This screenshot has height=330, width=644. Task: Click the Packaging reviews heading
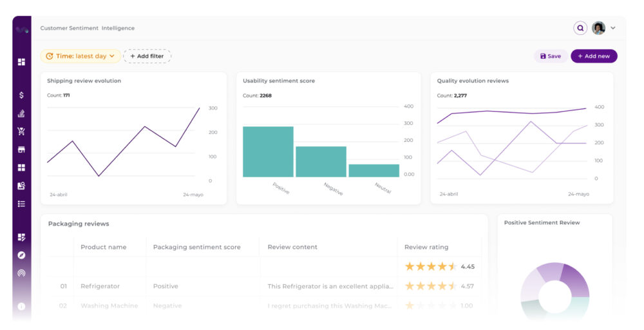[79, 224]
